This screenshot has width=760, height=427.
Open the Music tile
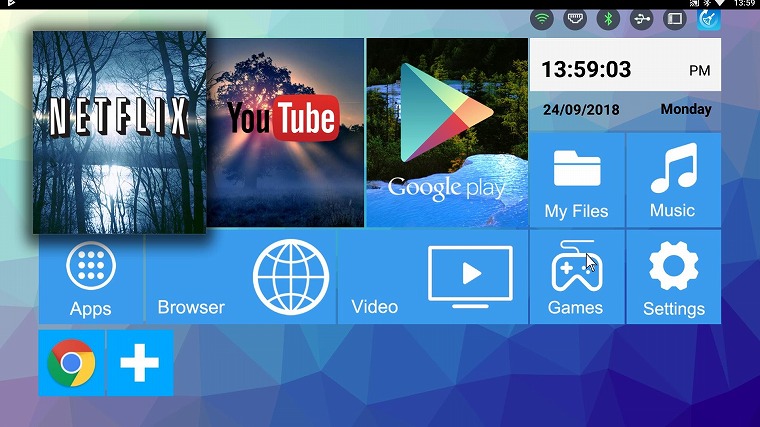(x=674, y=180)
